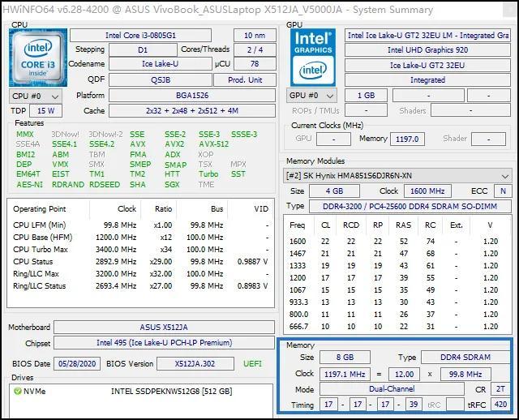519x420 pixels.
Task: Click the Ice Lake-U GT2 32EU field
Action: pos(427,65)
